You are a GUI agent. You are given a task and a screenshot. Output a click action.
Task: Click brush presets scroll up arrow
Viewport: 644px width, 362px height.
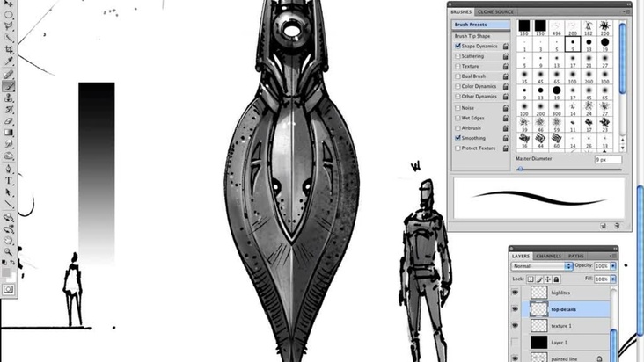(623, 141)
